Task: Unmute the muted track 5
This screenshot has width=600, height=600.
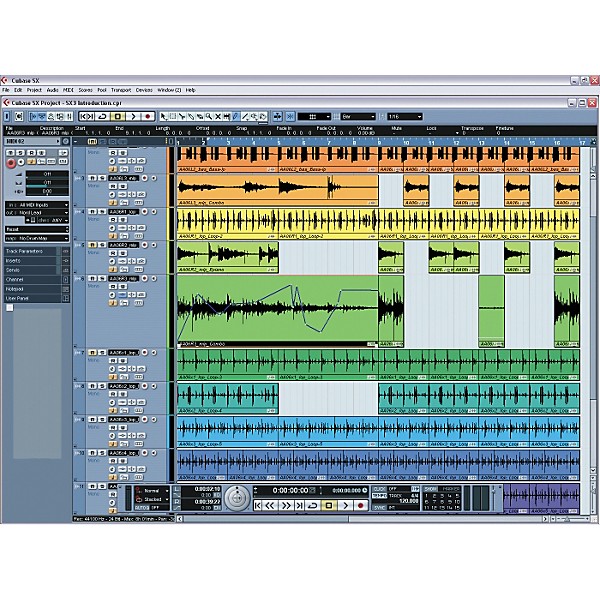Action: tap(92, 245)
